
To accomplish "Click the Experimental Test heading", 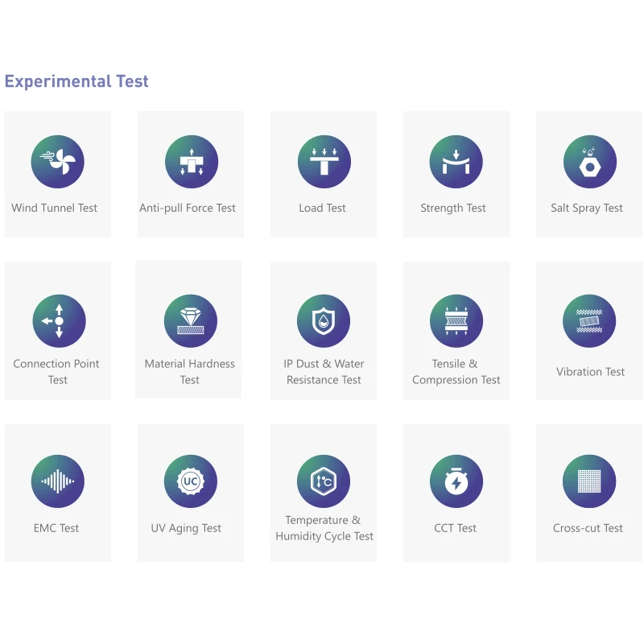I will click(x=76, y=81).
